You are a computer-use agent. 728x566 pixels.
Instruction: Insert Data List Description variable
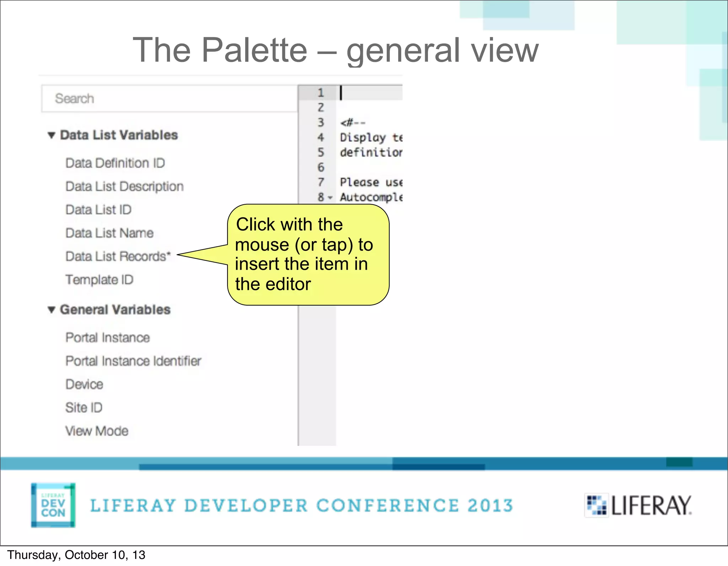124,187
